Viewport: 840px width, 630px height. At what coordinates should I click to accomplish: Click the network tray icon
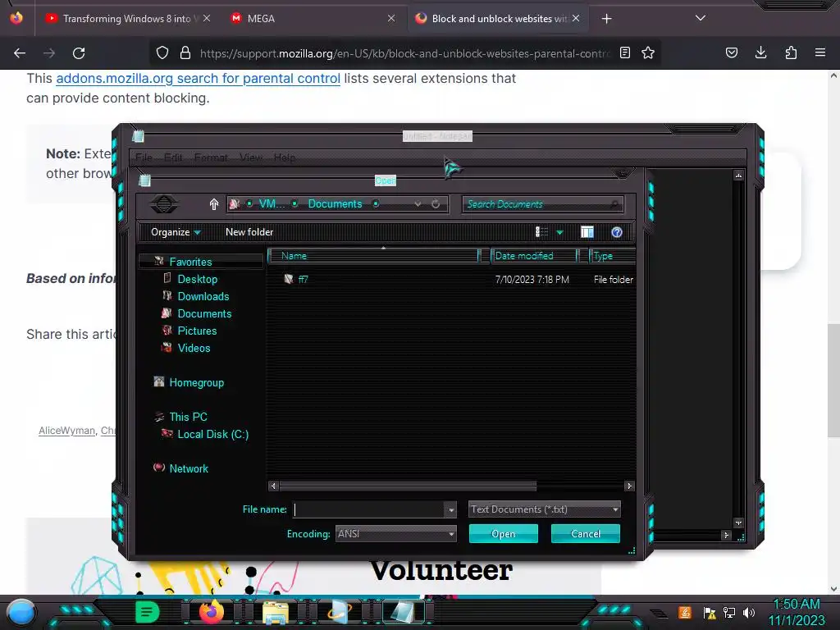[728, 613]
